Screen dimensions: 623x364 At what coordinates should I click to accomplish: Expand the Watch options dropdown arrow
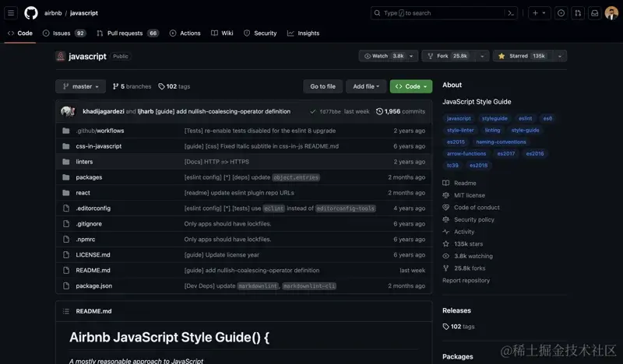412,56
